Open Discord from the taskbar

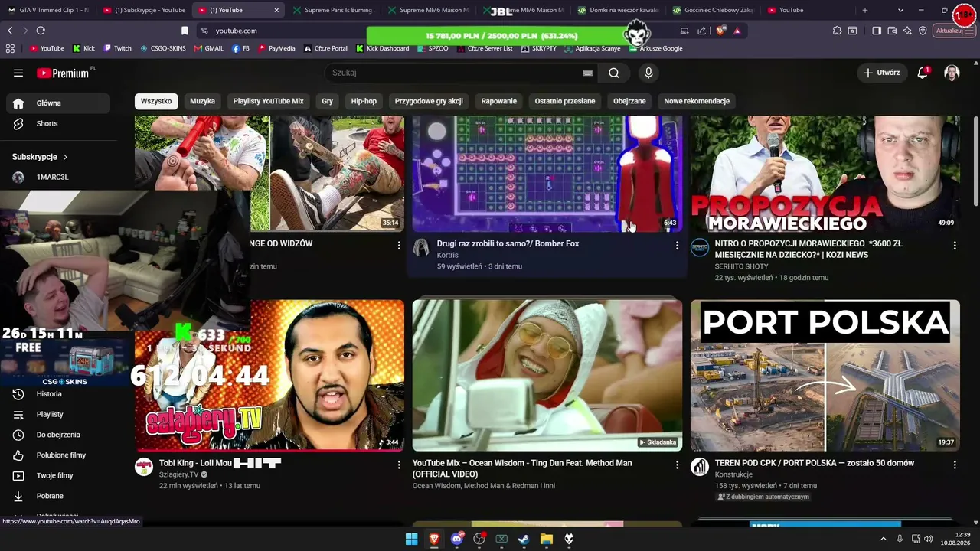tap(457, 539)
